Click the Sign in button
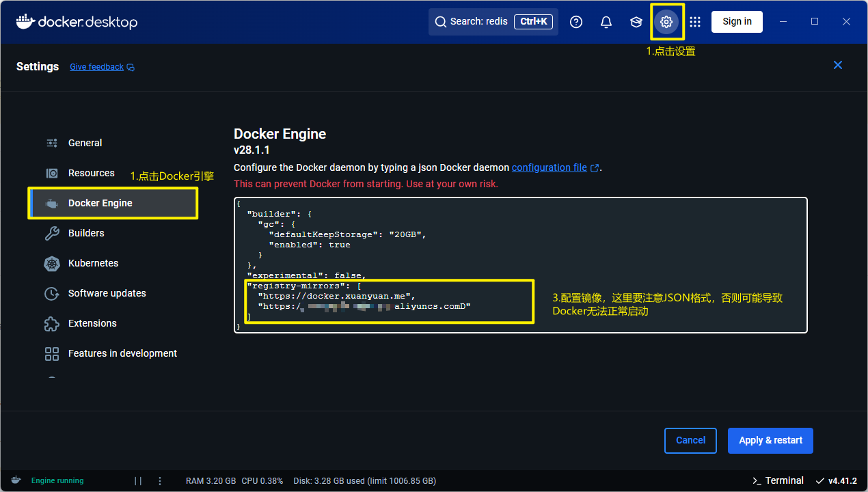The width and height of the screenshot is (868, 492). pyautogui.click(x=737, y=22)
